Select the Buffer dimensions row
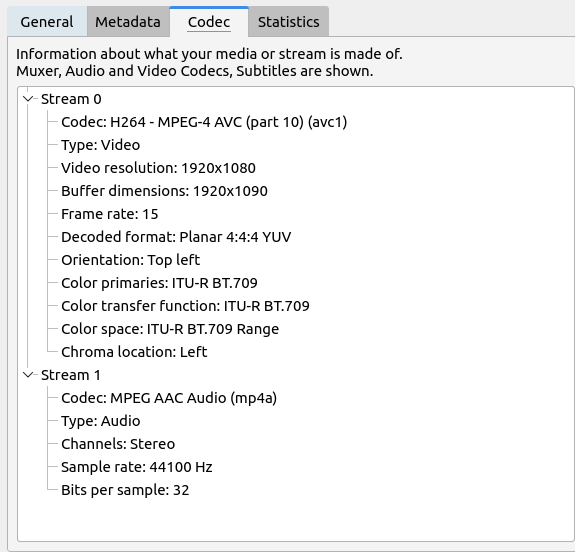The height and width of the screenshot is (552, 575). [x=164, y=191]
